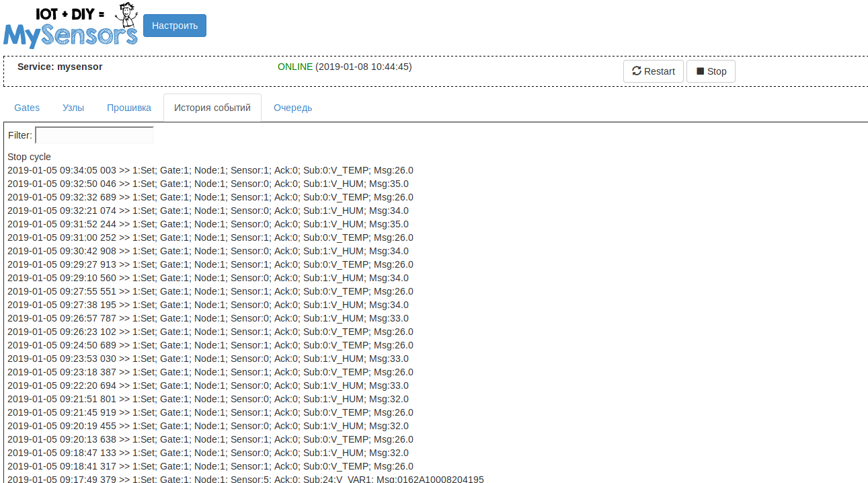Focus the Filter text field

(x=94, y=135)
